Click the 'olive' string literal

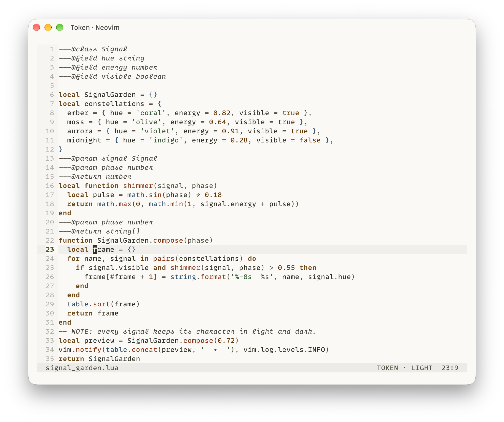click(147, 122)
